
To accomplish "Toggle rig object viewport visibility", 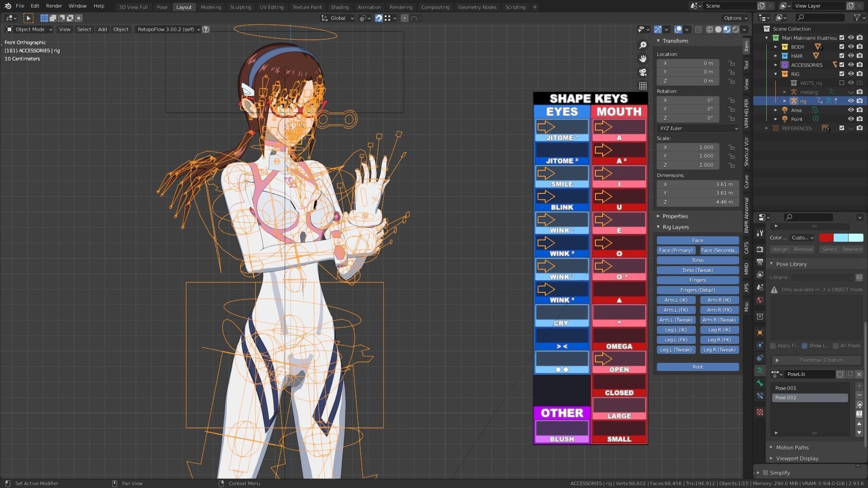I will coord(851,101).
